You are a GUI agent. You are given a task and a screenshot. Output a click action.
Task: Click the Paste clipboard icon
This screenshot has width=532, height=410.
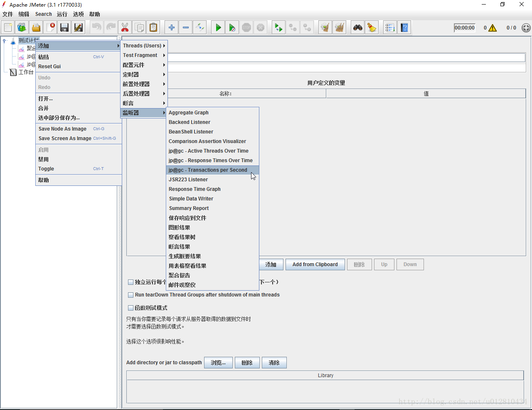click(153, 27)
